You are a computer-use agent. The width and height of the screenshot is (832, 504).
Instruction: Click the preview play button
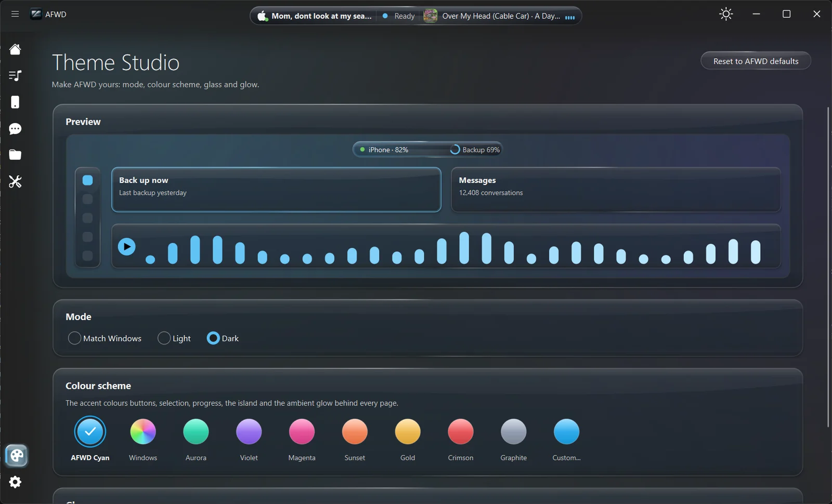pos(126,246)
